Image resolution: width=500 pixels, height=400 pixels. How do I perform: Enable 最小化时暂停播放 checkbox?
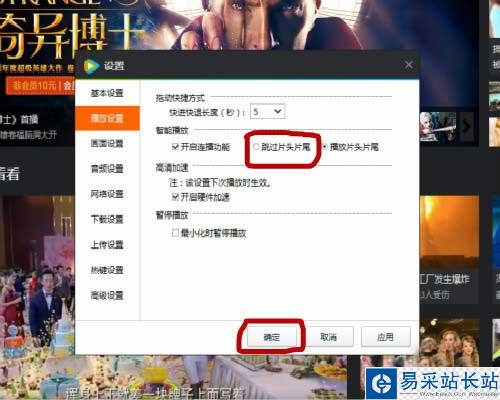(x=175, y=233)
